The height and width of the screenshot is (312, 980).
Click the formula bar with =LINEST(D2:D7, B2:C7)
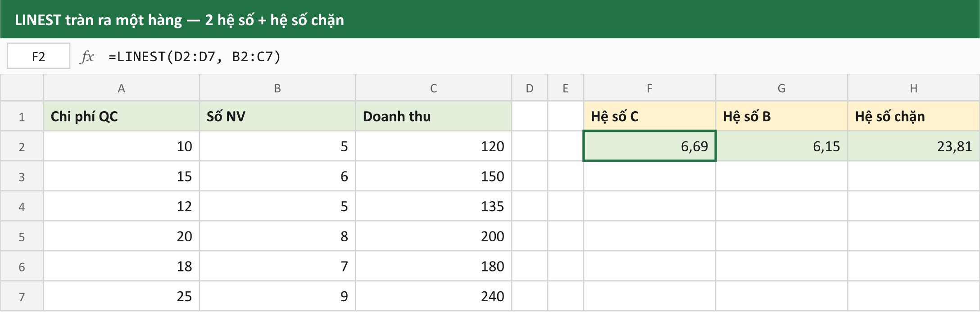pos(540,56)
